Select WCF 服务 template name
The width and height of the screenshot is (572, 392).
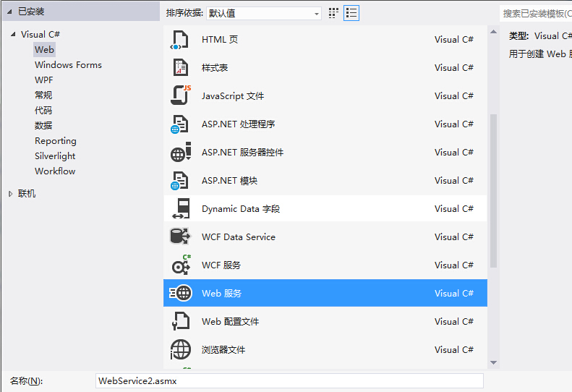pos(221,265)
